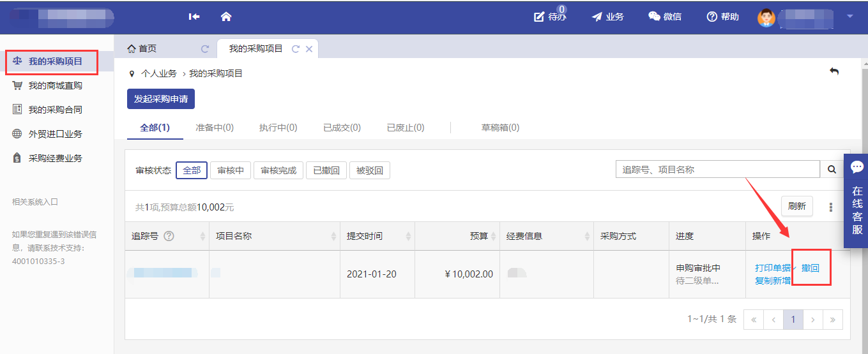Sort by 提交时间 column
The image size is (868, 354).
(x=408, y=237)
